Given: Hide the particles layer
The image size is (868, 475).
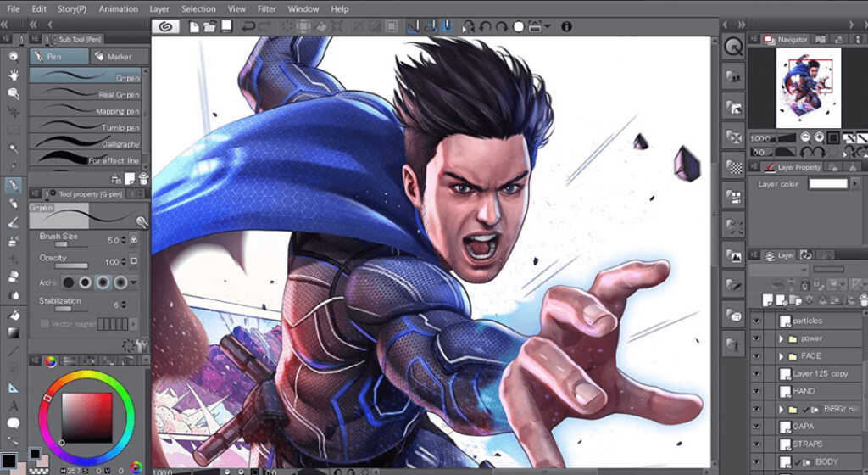Looking at the screenshot, I should [x=757, y=321].
